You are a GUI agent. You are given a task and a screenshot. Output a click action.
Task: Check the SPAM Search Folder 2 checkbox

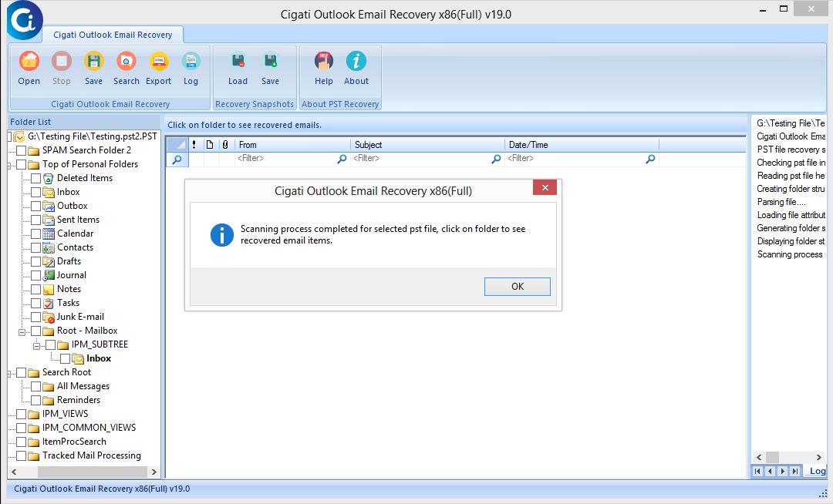tap(22, 151)
